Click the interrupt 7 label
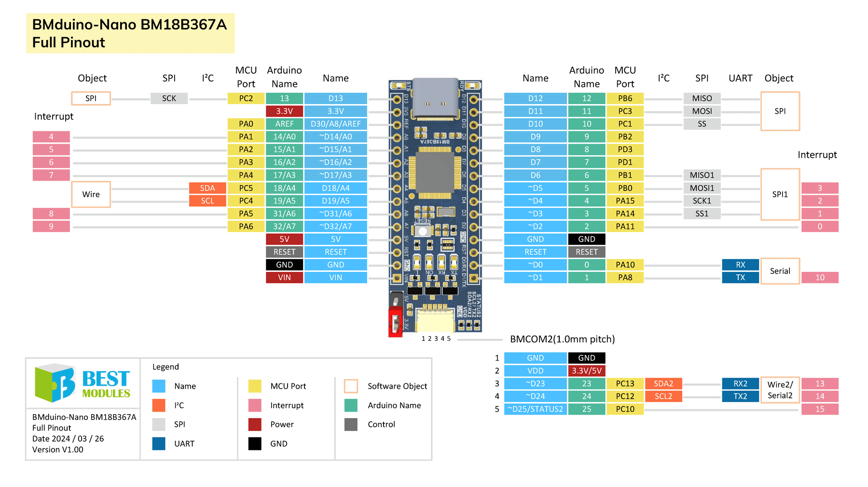The height and width of the screenshot is (487, 868). [51, 175]
